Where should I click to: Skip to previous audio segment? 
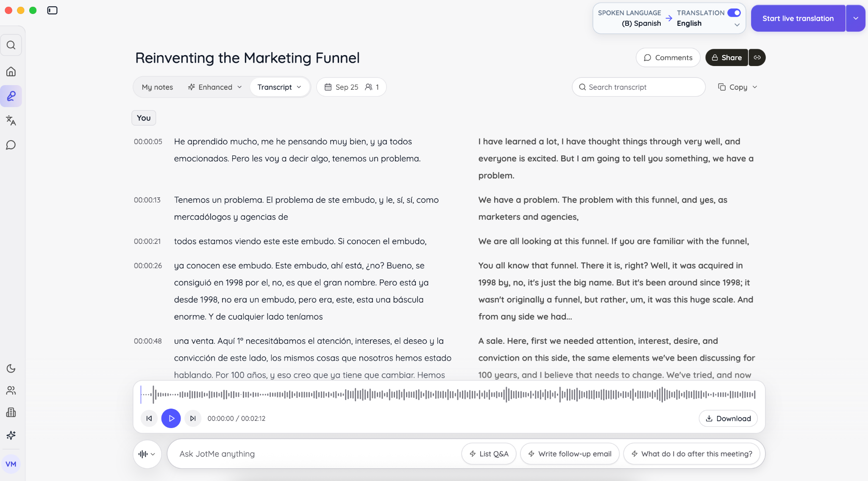point(149,418)
